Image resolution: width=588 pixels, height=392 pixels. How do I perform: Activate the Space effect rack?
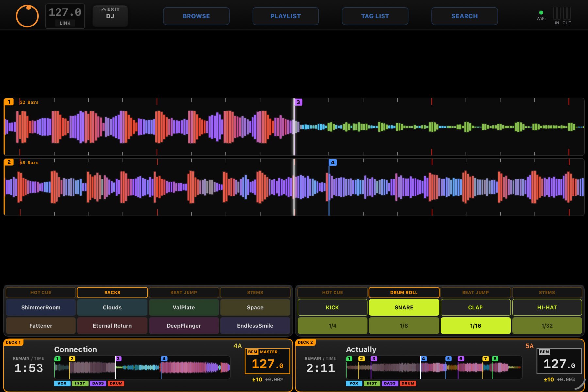tap(255, 307)
